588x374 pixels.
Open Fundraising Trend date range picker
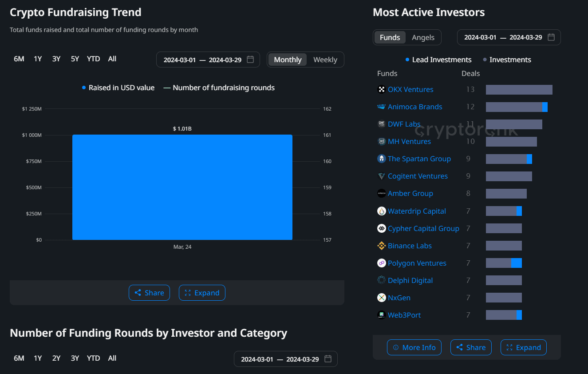pyautogui.click(x=202, y=60)
